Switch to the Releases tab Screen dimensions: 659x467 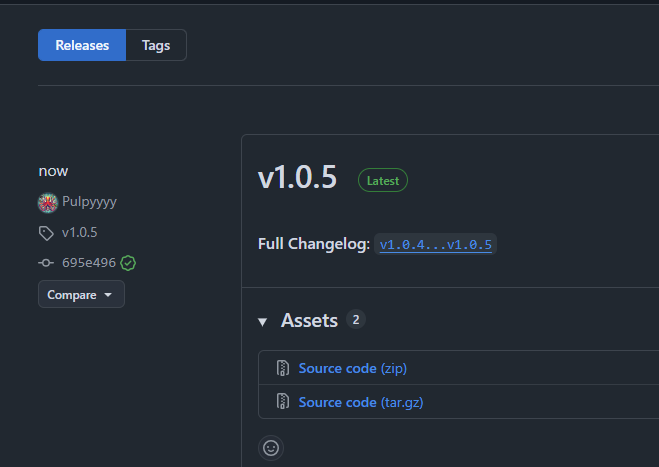[x=82, y=45]
